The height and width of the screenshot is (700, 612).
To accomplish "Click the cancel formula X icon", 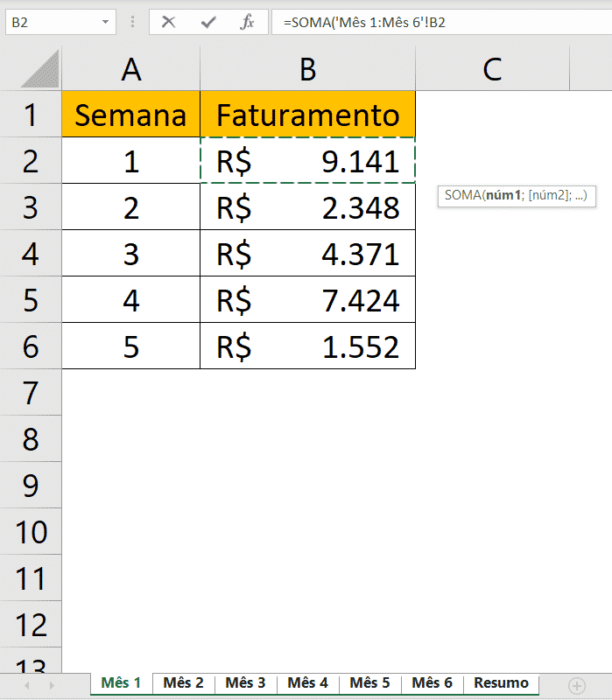I will 169,22.
